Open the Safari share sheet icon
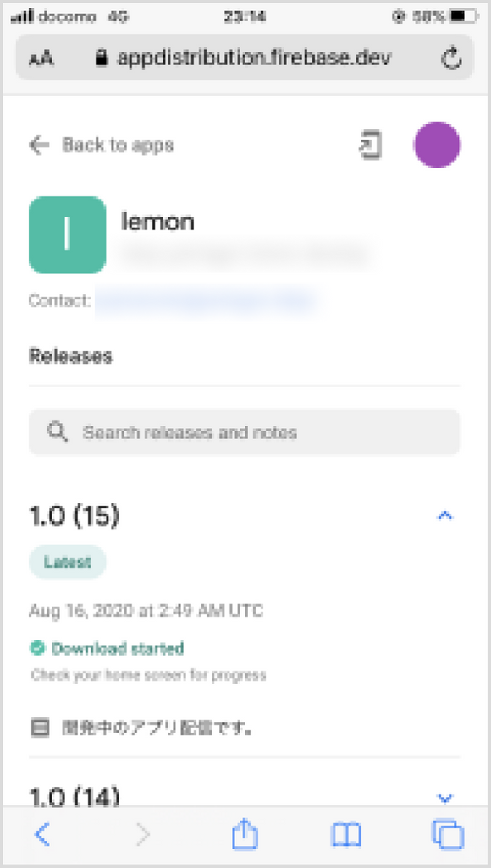This screenshot has width=491, height=868. [x=245, y=833]
